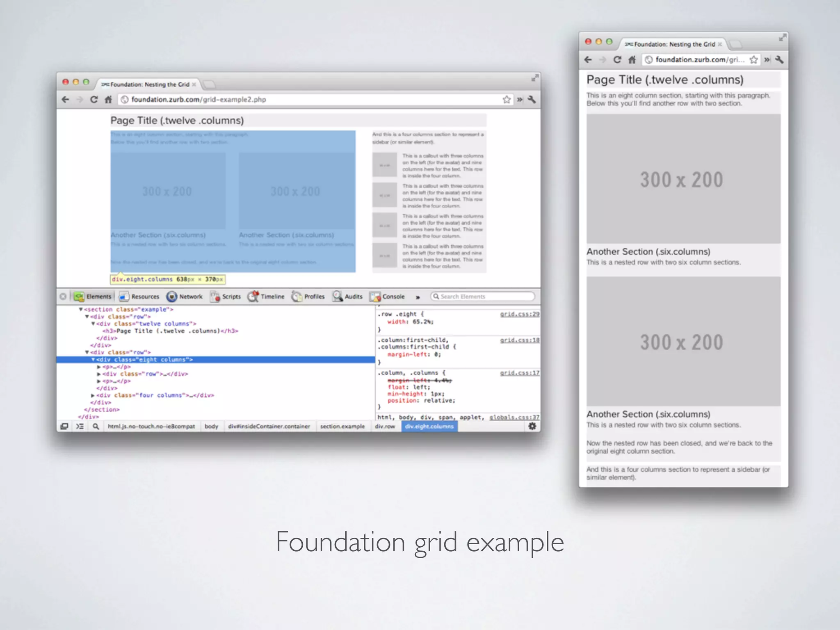The width and height of the screenshot is (840, 630).
Task: Open the Elements devtools panel
Action: coord(93,297)
